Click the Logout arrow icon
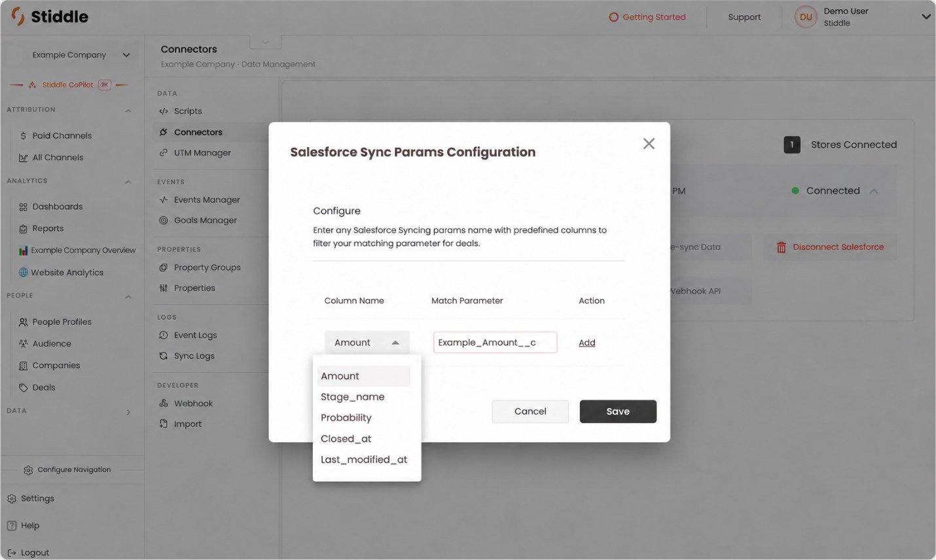 click(12, 553)
